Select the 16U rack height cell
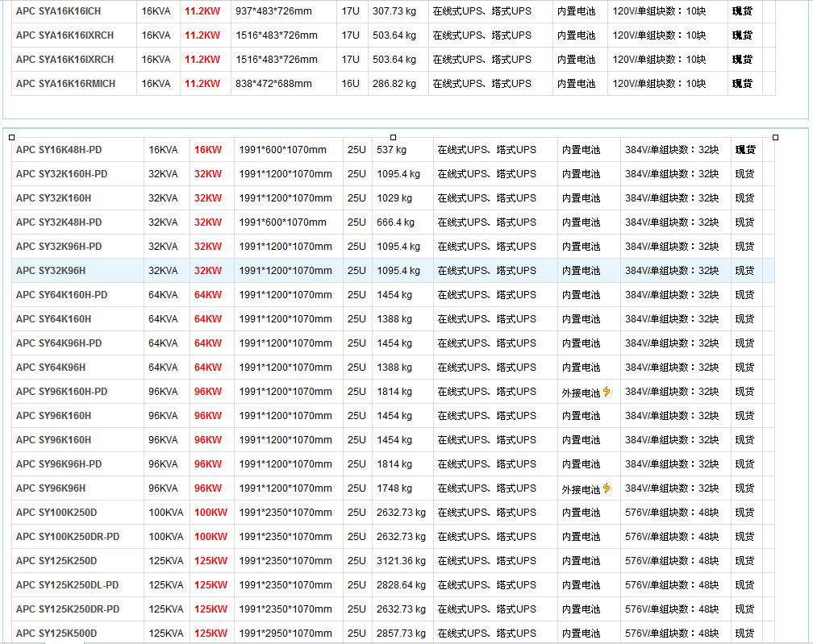 coord(350,84)
